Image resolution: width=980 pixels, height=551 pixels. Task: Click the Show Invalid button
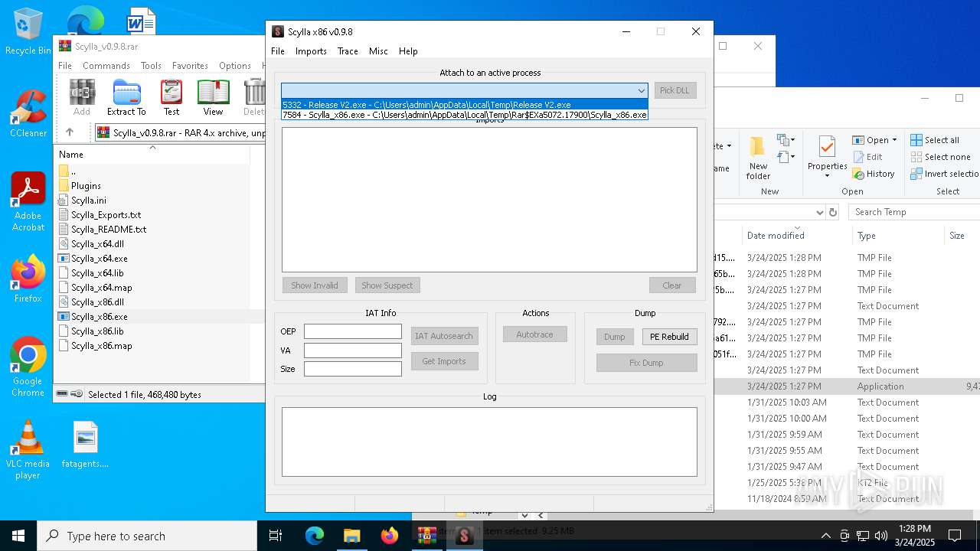(x=315, y=285)
